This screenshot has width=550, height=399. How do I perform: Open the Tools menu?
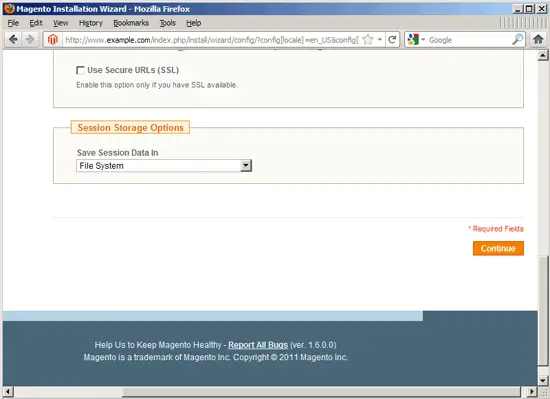(x=168, y=23)
